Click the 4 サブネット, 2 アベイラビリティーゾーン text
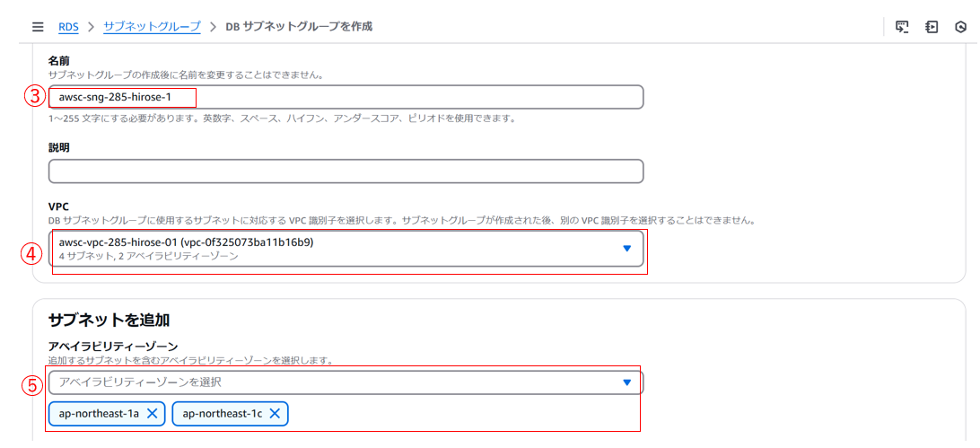This screenshot has width=980, height=448. (x=148, y=256)
